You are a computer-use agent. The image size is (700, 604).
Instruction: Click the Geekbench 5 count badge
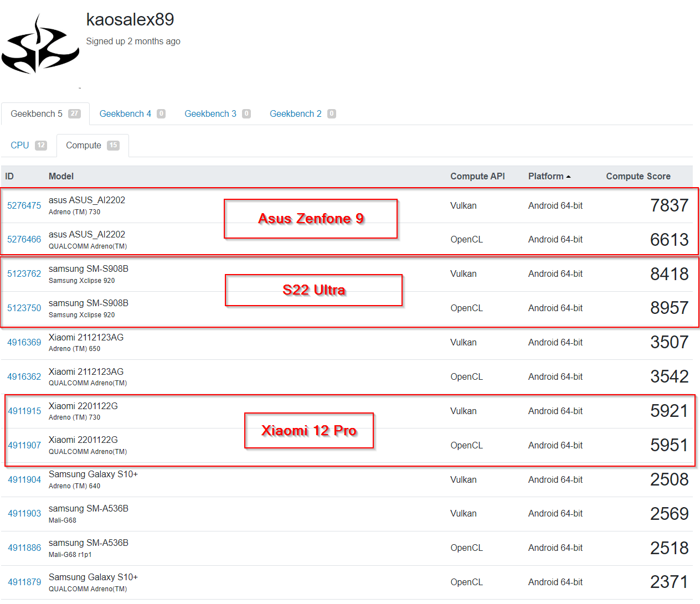(74, 113)
